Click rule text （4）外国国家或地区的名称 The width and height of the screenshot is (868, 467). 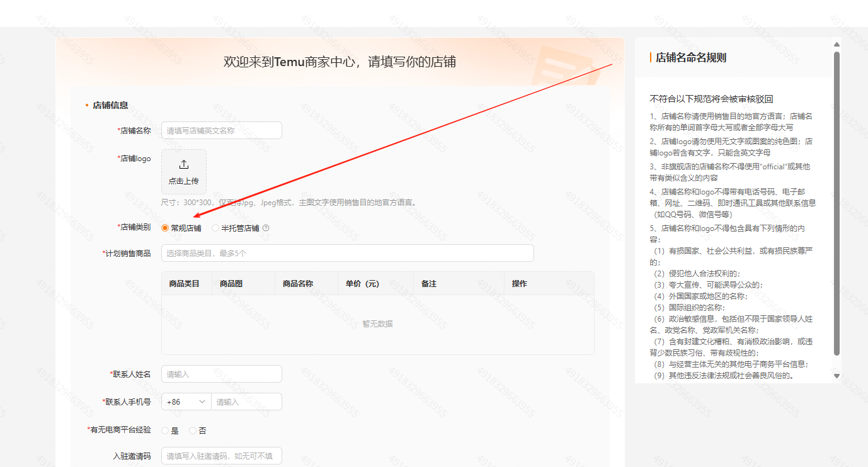(x=700, y=296)
